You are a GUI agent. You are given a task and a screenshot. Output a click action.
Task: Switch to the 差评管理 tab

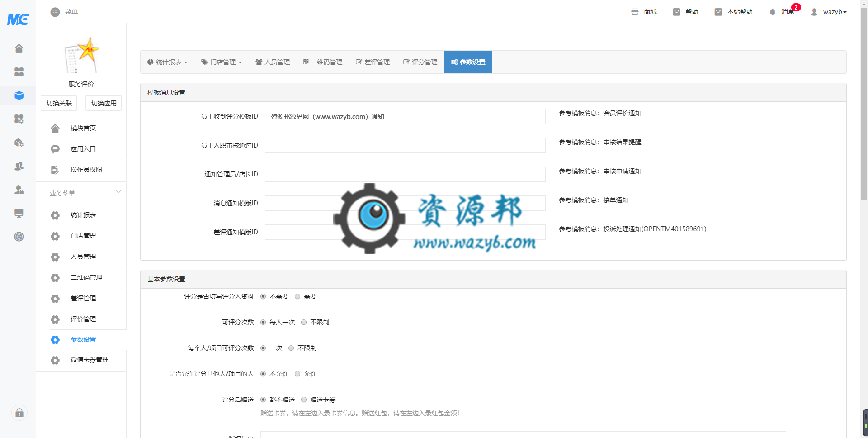[373, 62]
